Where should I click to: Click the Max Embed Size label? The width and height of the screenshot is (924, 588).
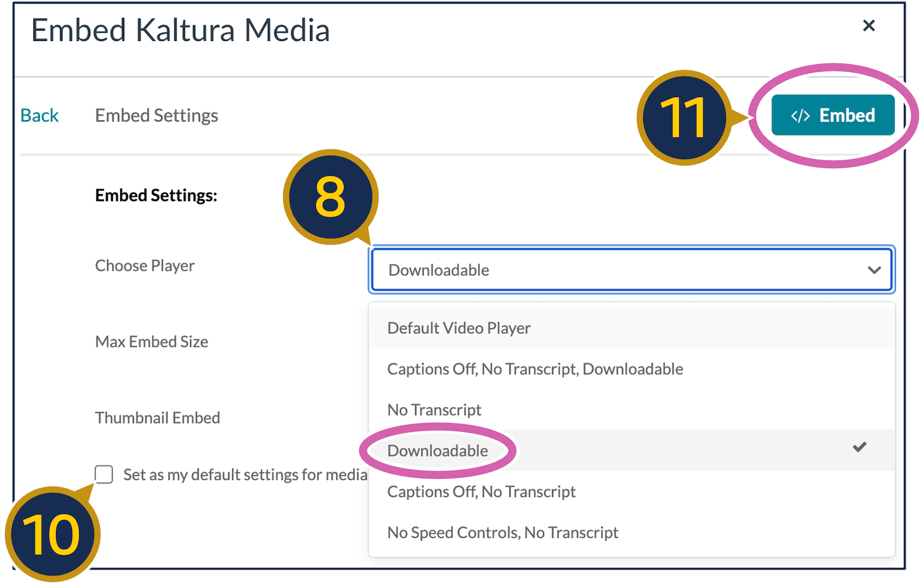point(151,342)
